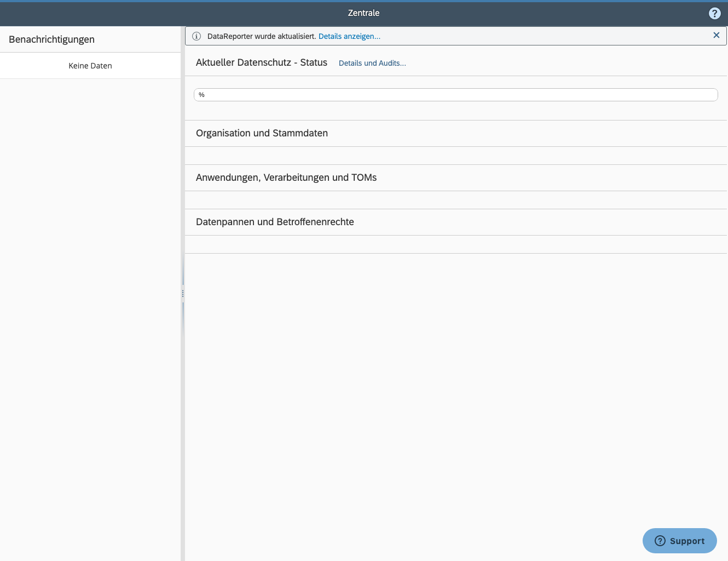This screenshot has width=728, height=561.
Task: Dismiss the DataReporter update notification
Action: click(x=716, y=35)
